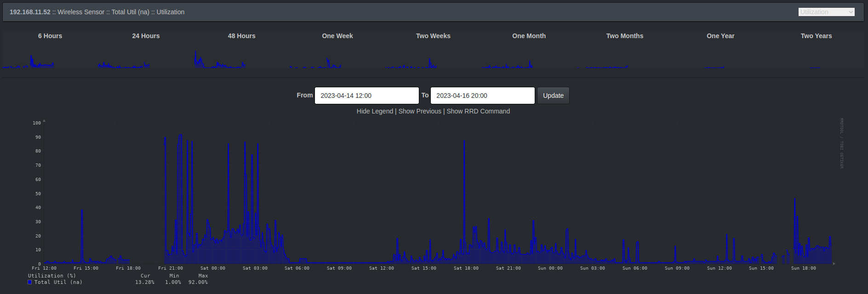Click the Show Previous link
The width and height of the screenshot is (868, 294).
point(420,111)
